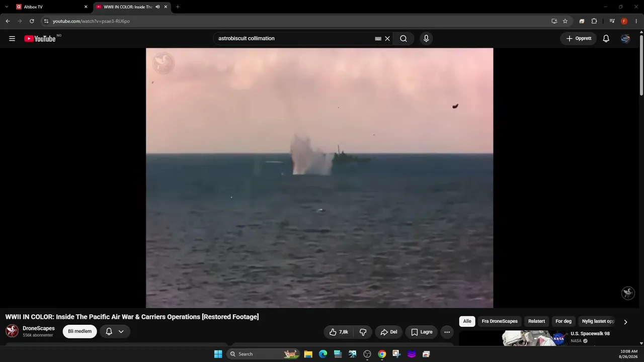Switch to the Altibox TV tab

pyautogui.click(x=50, y=7)
